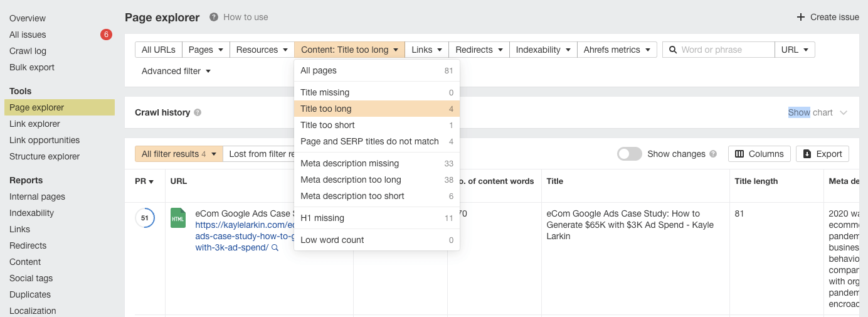Screen dimensions: 868x317
Task: Open Structure explorer in the sidebar
Action: pos(45,156)
